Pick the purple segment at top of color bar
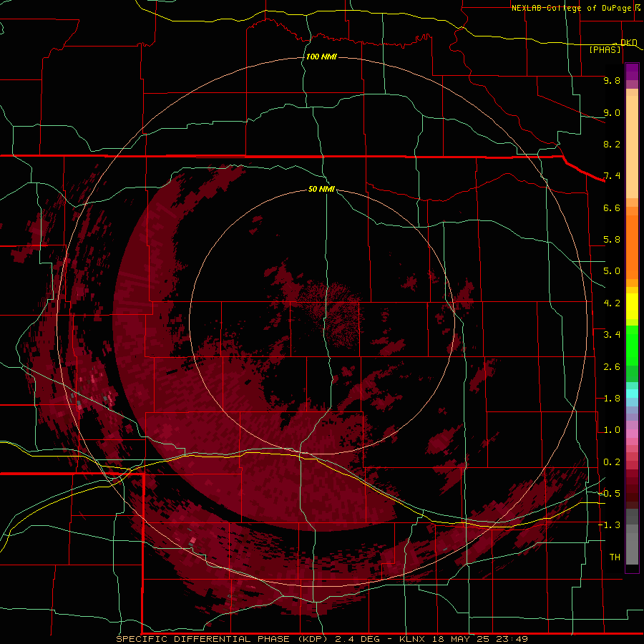 click(x=632, y=72)
